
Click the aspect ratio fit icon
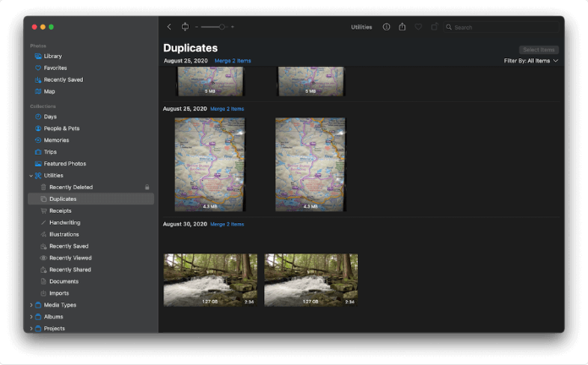[x=185, y=27]
